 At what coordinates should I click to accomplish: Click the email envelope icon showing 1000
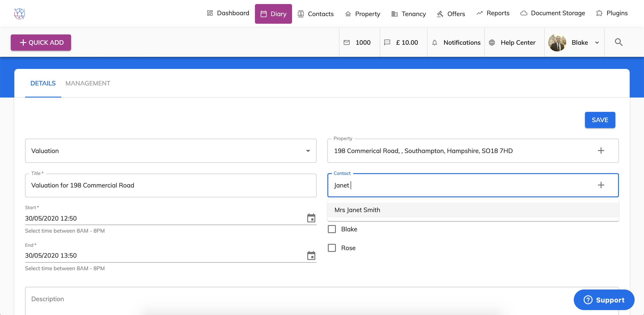347,43
